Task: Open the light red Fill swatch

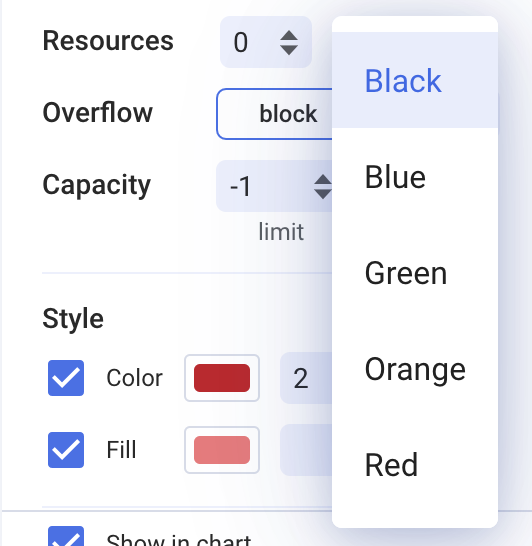Action: point(222,450)
